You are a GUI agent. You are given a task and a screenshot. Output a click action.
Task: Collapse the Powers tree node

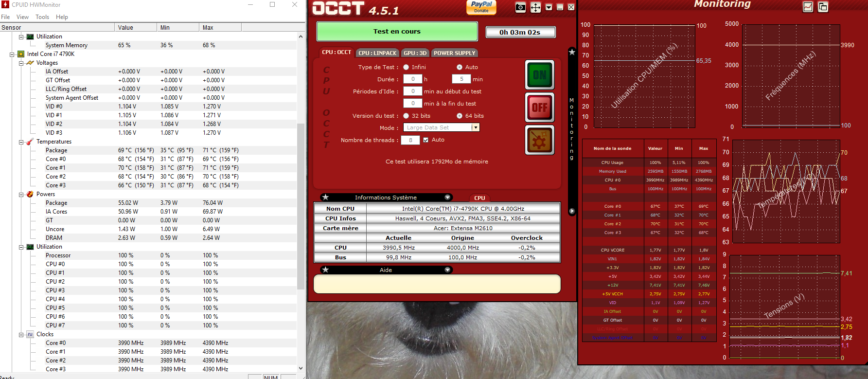[x=21, y=195]
